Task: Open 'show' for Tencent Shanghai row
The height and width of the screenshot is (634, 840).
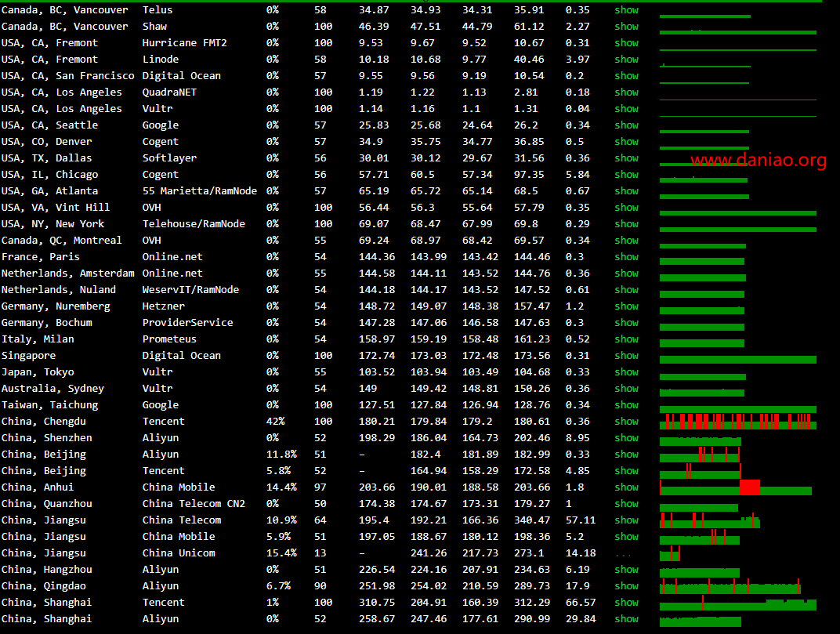Action: (626, 603)
